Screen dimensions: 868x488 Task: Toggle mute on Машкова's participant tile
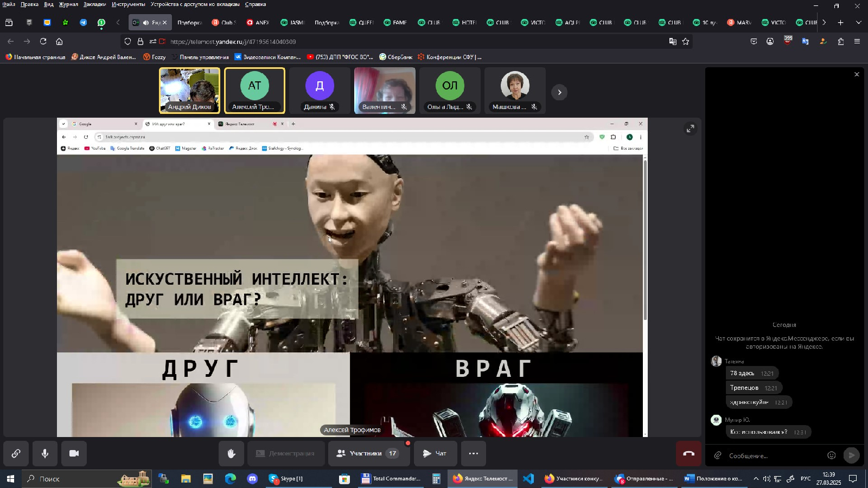[x=533, y=107]
